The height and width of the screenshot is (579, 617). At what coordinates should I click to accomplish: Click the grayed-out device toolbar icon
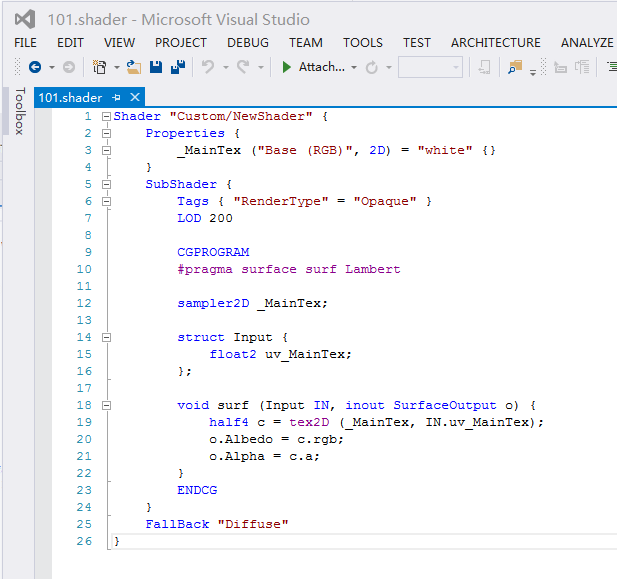484,67
